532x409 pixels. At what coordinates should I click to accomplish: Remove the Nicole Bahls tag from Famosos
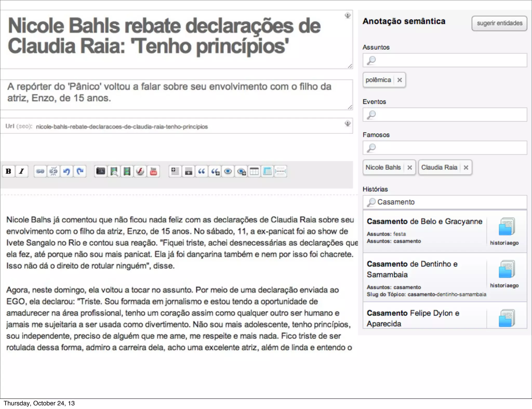[x=410, y=167]
